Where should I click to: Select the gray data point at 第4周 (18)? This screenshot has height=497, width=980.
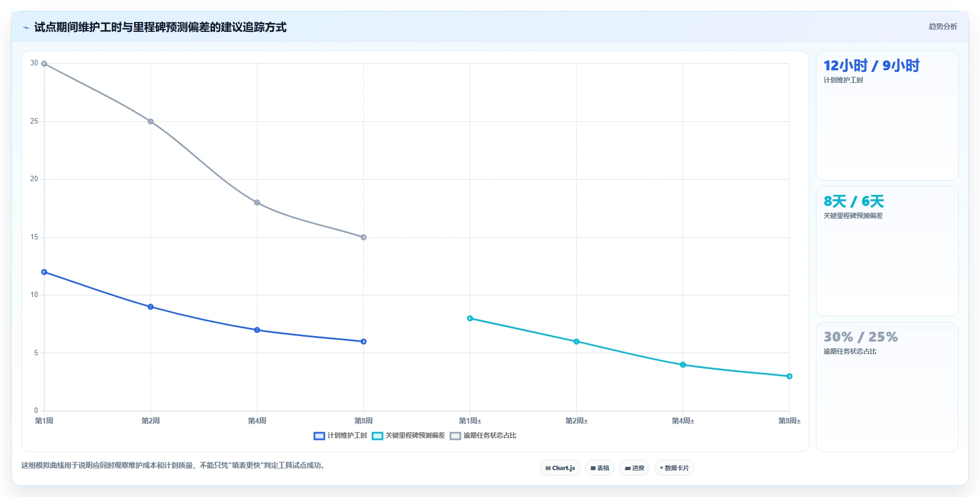257,203
